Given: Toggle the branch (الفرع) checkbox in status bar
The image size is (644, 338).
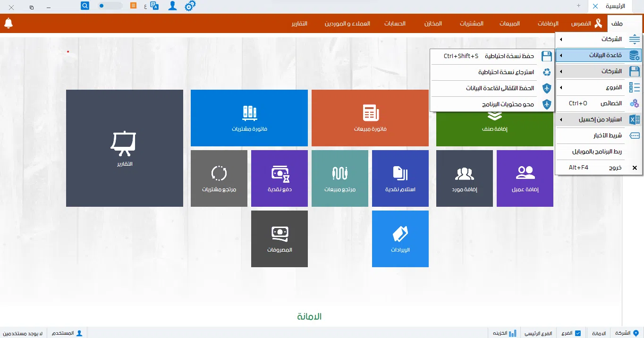Looking at the screenshot, I should point(577,333).
